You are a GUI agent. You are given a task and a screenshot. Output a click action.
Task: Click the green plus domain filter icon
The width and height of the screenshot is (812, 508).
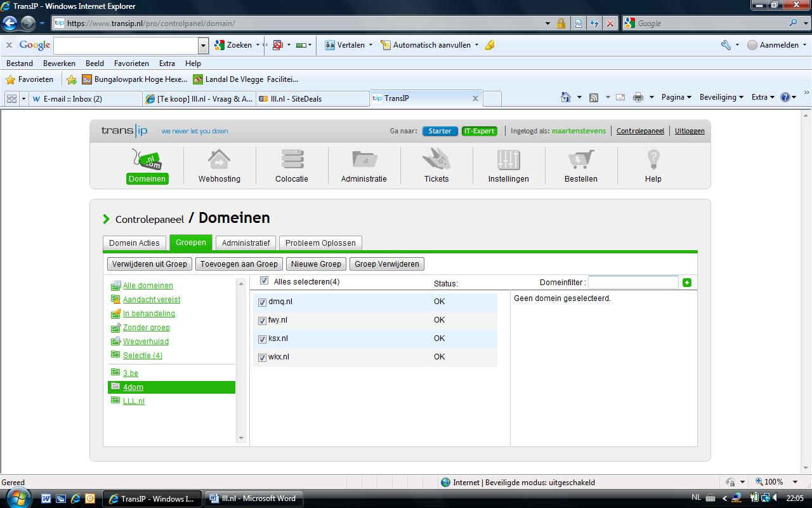click(x=686, y=283)
